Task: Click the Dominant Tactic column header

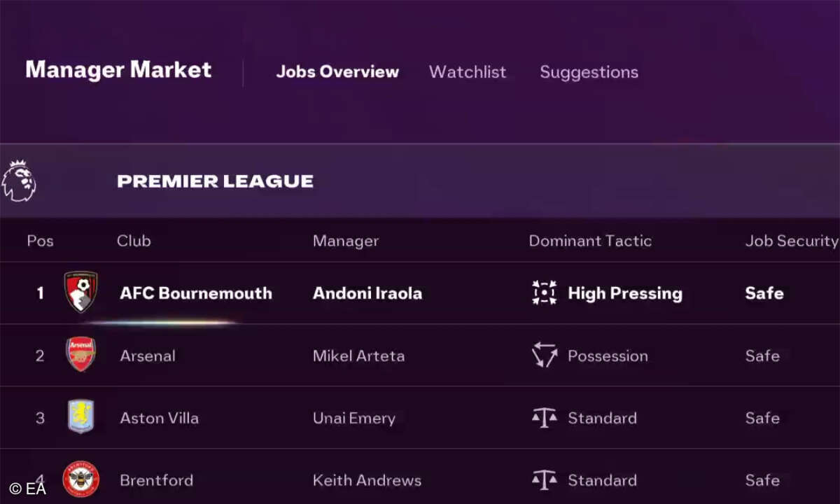Action: pyautogui.click(x=589, y=241)
